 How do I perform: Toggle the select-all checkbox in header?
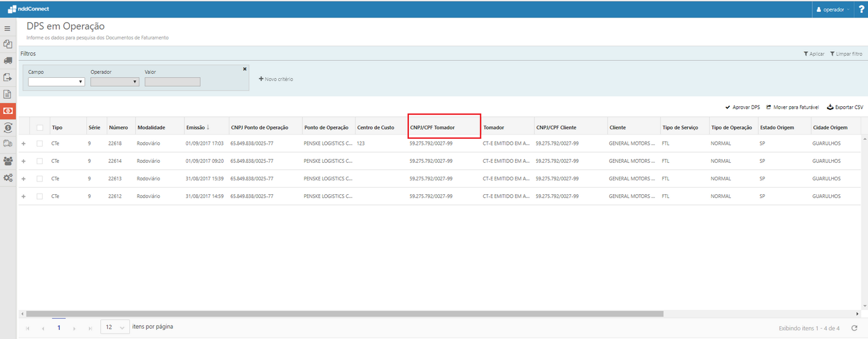pos(40,127)
